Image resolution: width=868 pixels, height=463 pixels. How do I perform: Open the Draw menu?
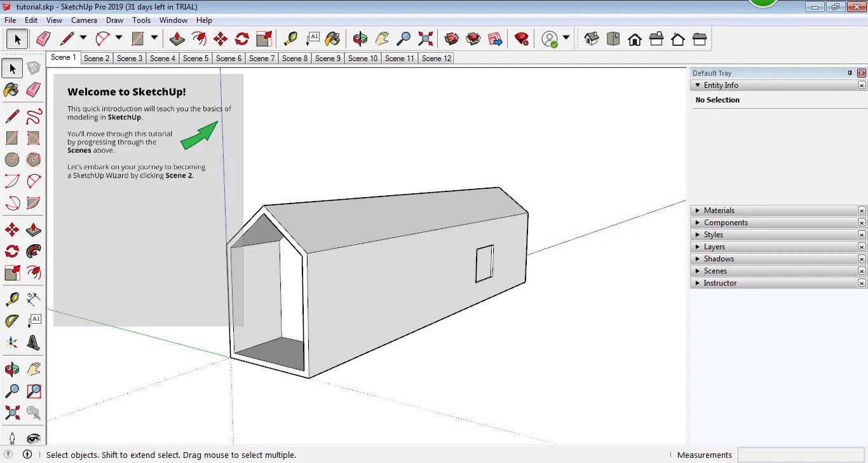tap(114, 20)
